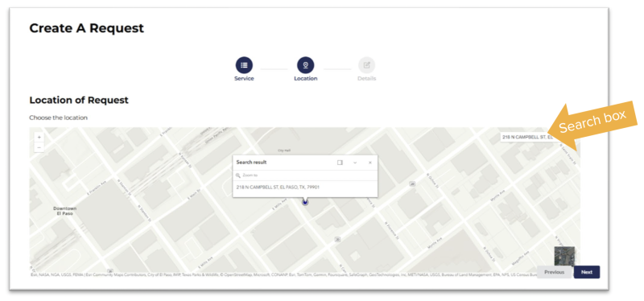Click the Details step label
The image size is (644, 301).
tap(367, 78)
